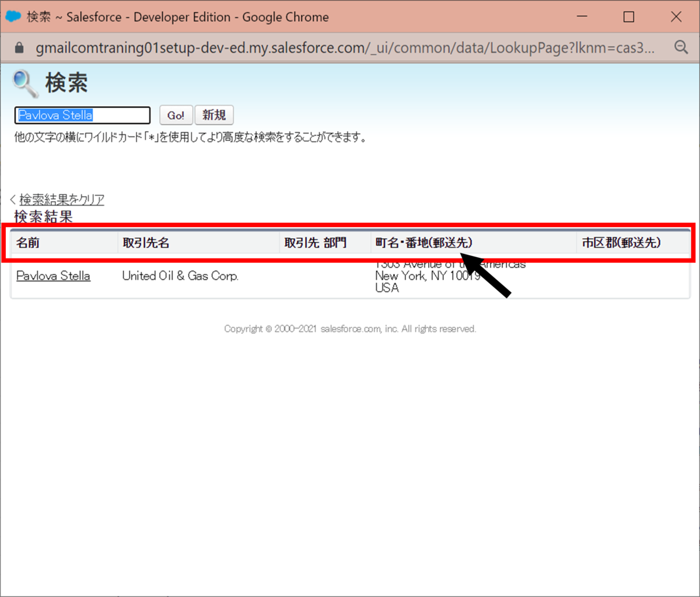Click the 検索結果 heading text
Viewport: 700px width, 597px height.
tap(43, 217)
